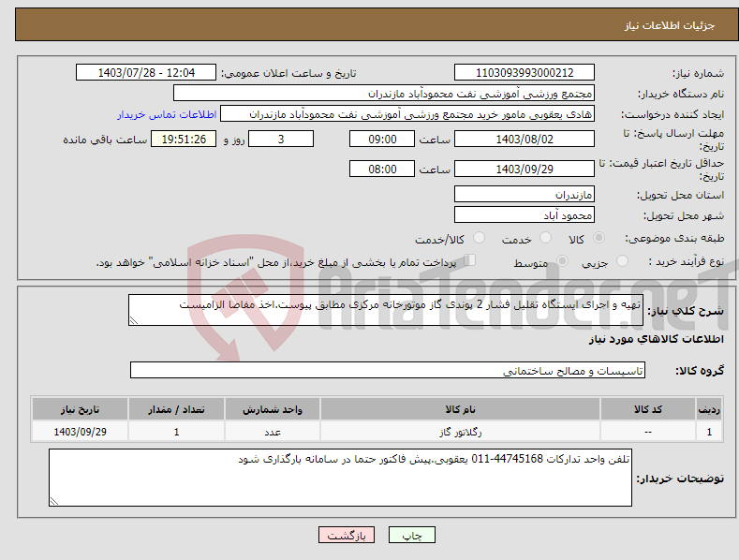Click the buyer notes textarea with phone number

tap(340, 478)
